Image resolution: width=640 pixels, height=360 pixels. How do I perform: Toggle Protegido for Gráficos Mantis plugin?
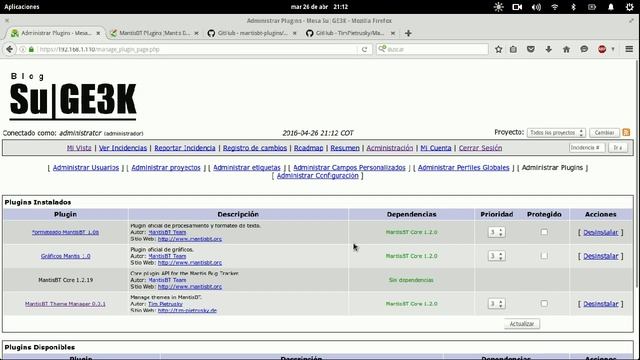click(x=544, y=256)
